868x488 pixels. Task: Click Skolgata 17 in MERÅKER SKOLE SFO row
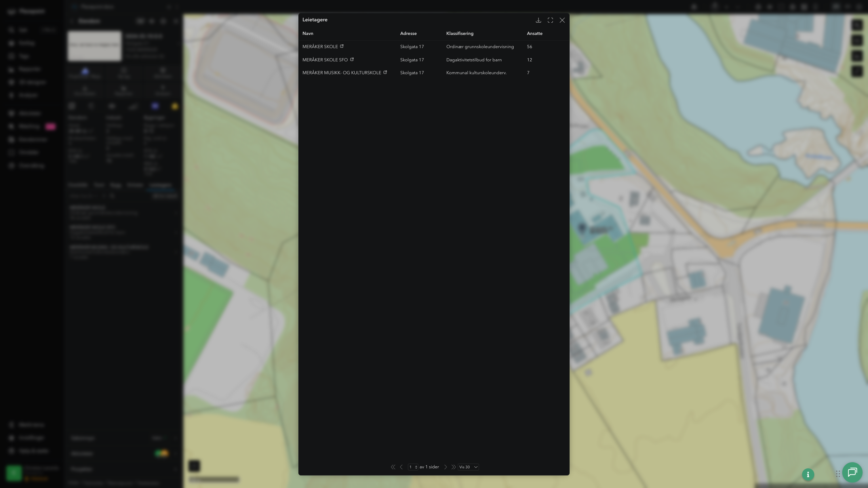coord(412,60)
